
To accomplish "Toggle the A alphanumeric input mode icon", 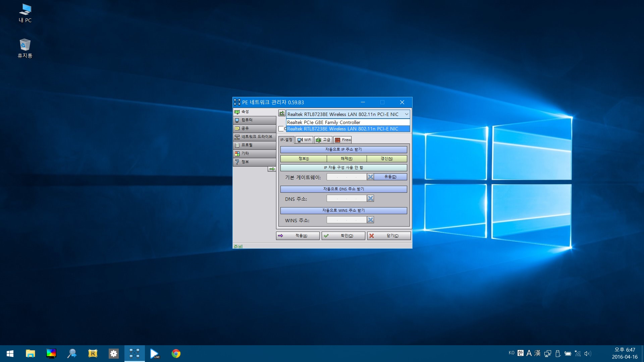I will coord(529,353).
